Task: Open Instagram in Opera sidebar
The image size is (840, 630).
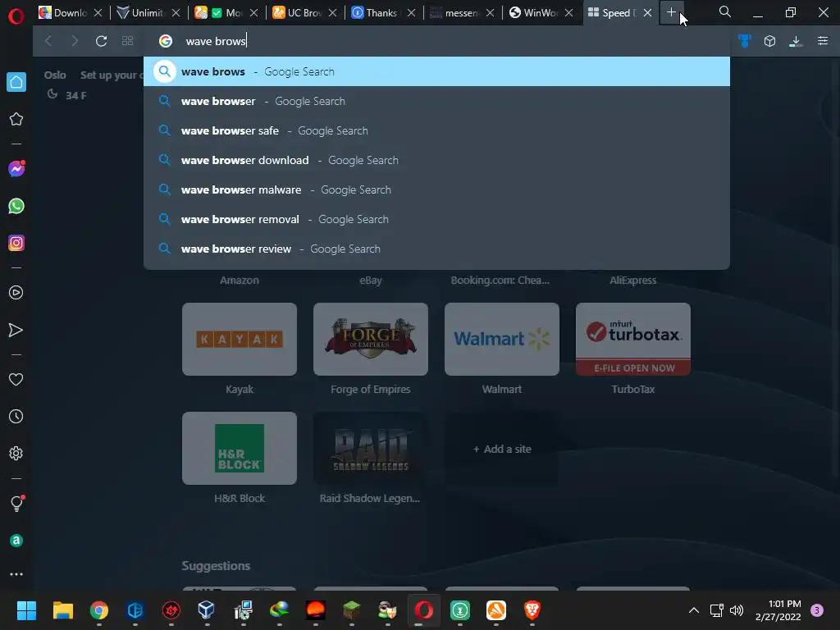Action: (16, 243)
